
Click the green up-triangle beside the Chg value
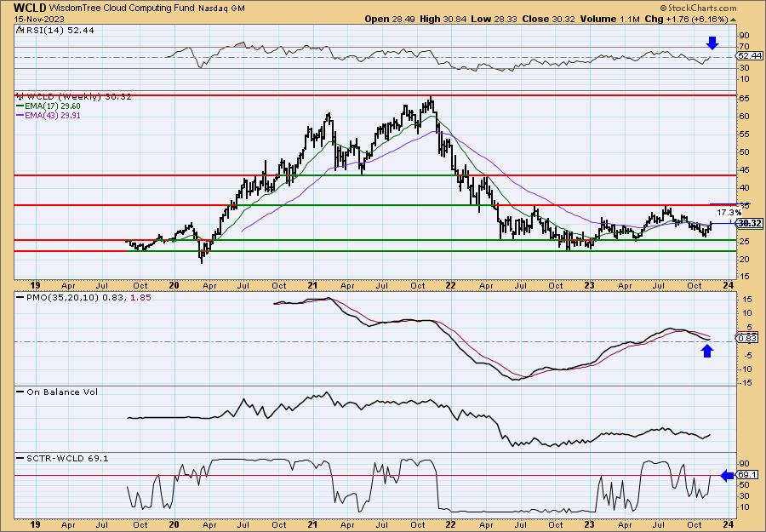pyautogui.click(x=734, y=20)
